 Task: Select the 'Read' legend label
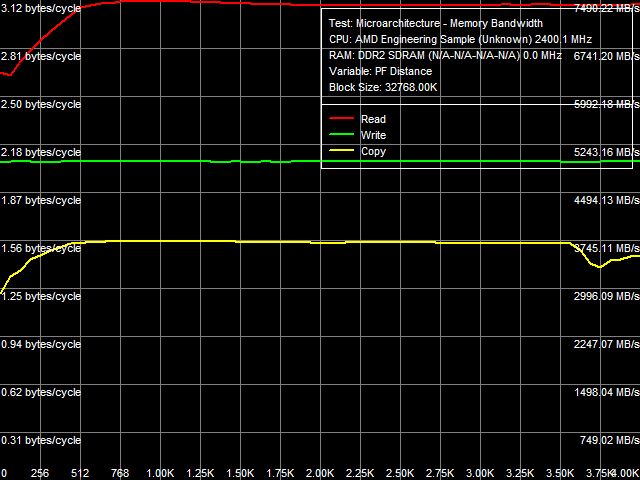pos(373,119)
